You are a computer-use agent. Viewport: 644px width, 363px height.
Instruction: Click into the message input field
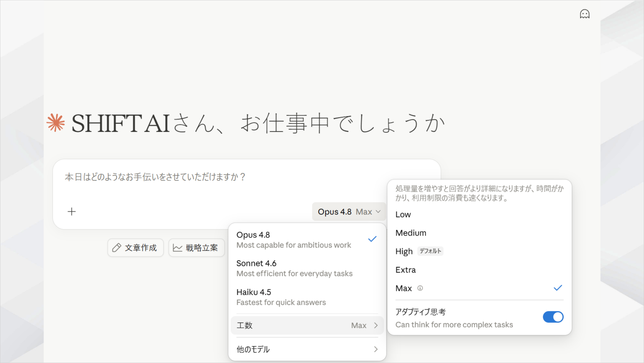(x=247, y=177)
